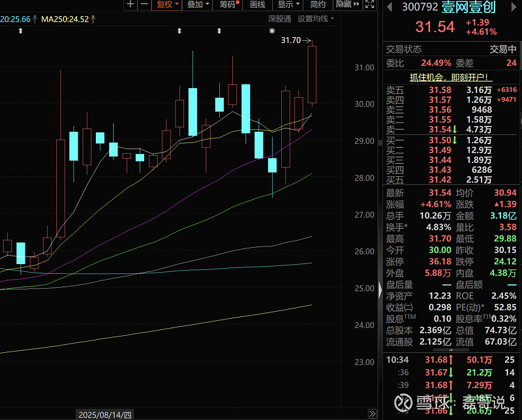Click the 卖四 change +9471
The width and height of the screenshot is (522, 420).
pos(507,100)
